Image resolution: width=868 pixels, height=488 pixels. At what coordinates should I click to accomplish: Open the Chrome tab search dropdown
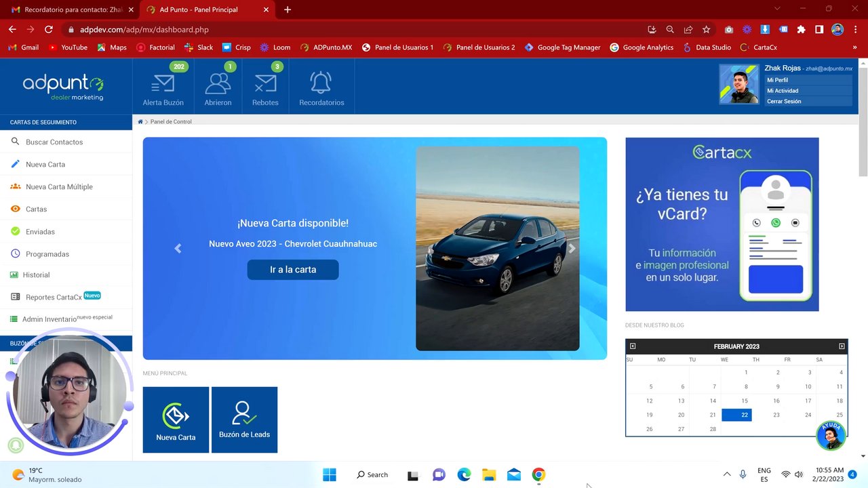click(777, 9)
